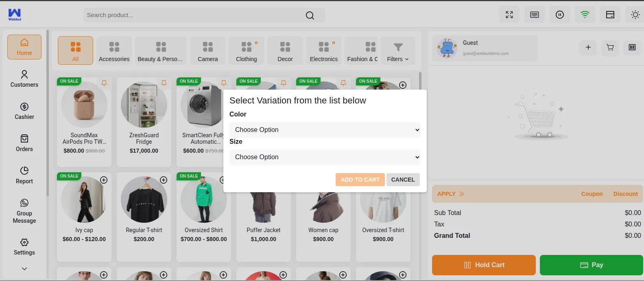Viewport: 644px width, 281px height.
Task: Click CANCEL in variation dialog
Action: point(403,180)
